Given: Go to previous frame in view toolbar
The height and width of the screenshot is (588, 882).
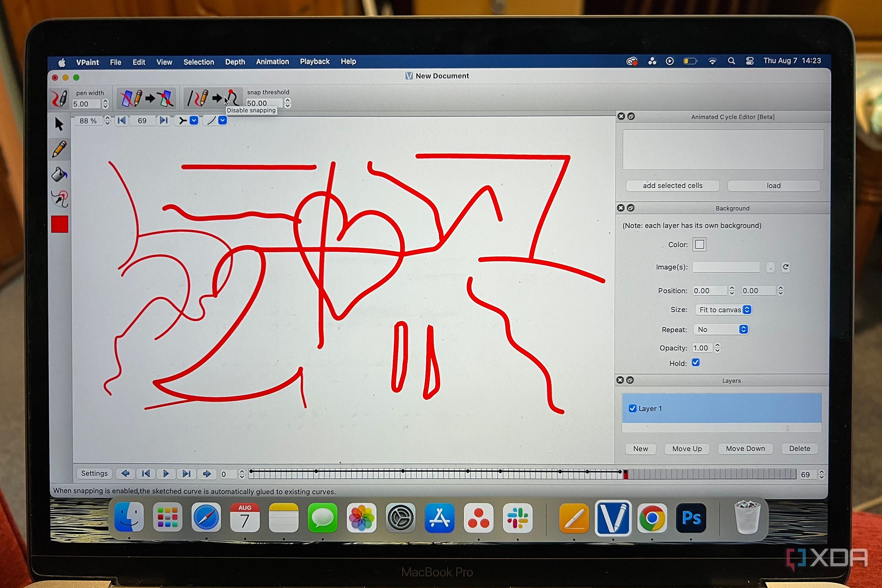Looking at the screenshot, I should coord(121,121).
